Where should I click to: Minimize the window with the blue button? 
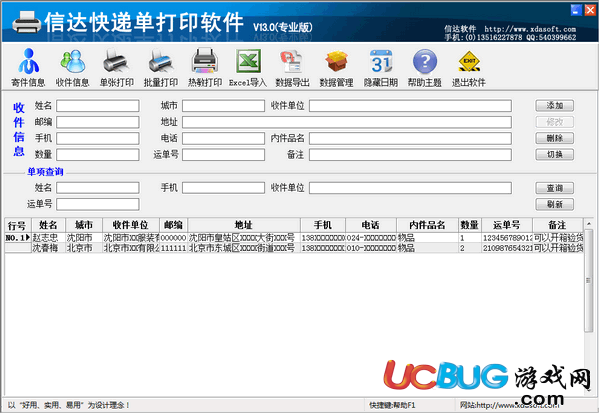click(576, 10)
